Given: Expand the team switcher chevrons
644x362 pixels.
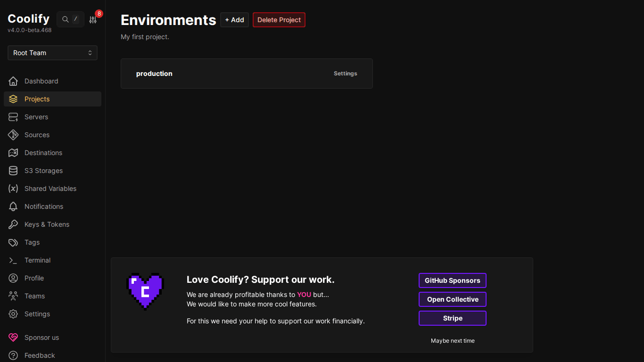Looking at the screenshot, I should click(x=90, y=53).
